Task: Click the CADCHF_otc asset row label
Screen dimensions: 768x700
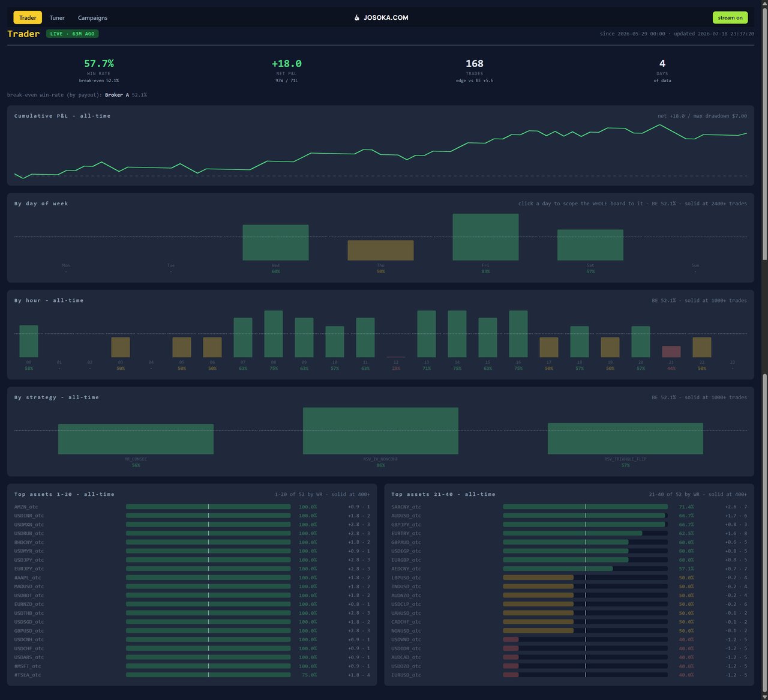Action: click(x=406, y=621)
